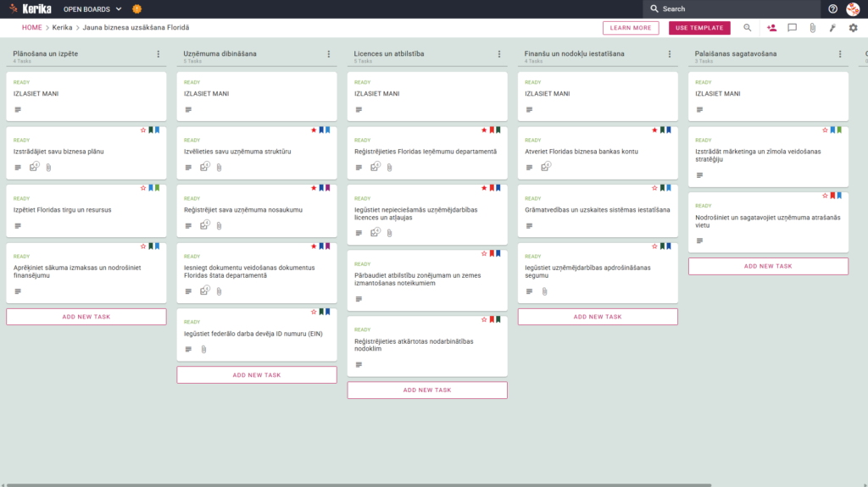Open the board attachments paperclip icon

point(812,28)
